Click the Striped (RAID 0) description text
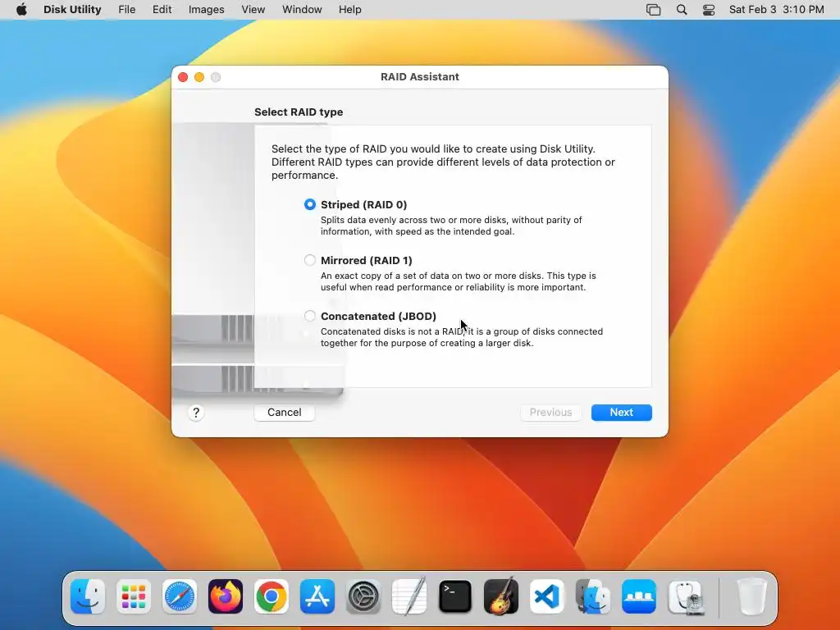 451,226
